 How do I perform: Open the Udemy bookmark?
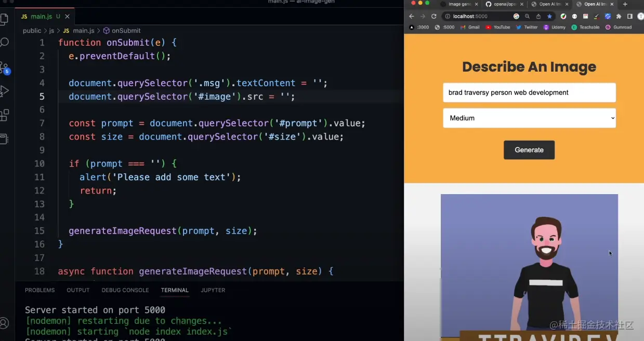555,27
